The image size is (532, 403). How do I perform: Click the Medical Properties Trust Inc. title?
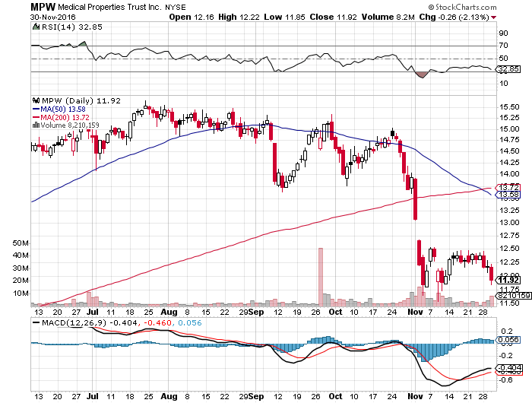(109, 7)
